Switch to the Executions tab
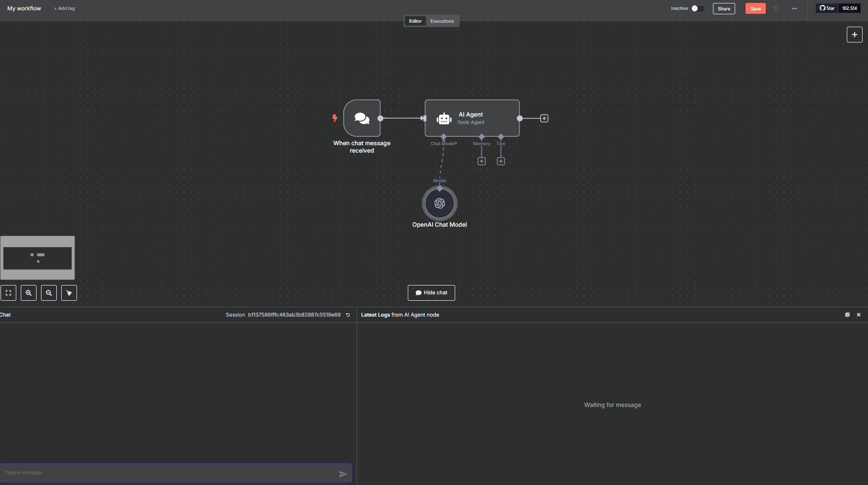This screenshot has height=485, width=868. 442,21
